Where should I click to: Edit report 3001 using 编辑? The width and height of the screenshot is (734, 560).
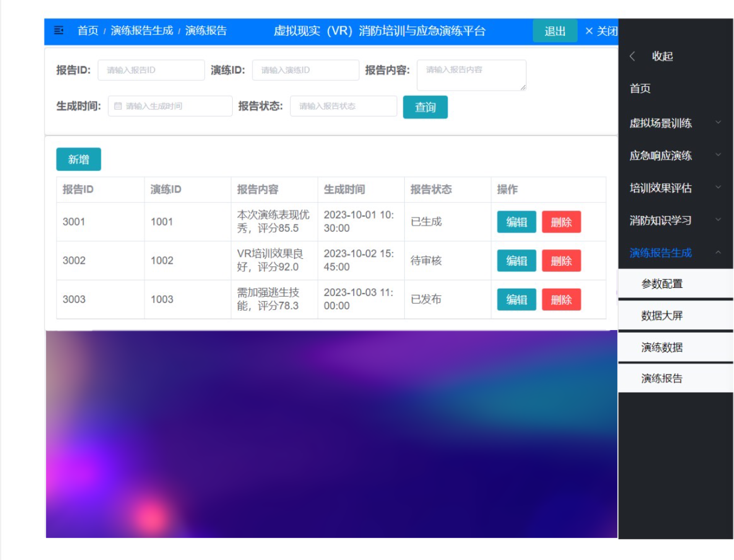pyautogui.click(x=516, y=222)
